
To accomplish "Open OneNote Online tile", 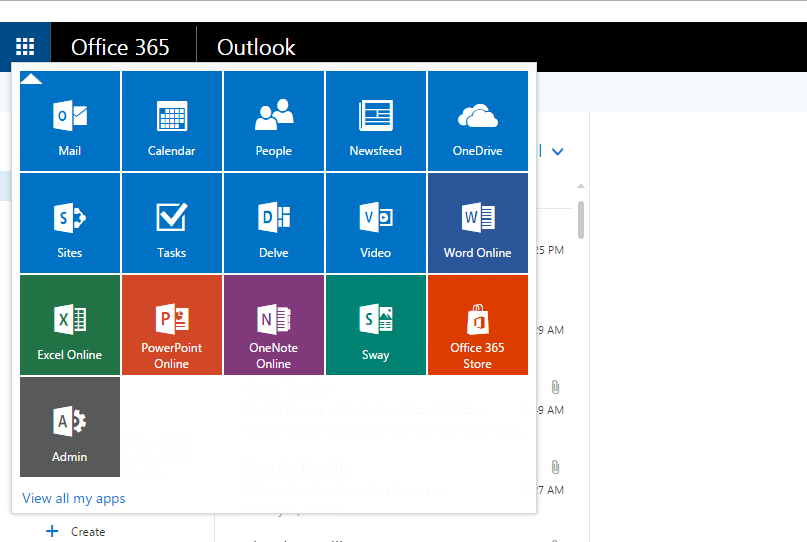I will coord(273,326).
